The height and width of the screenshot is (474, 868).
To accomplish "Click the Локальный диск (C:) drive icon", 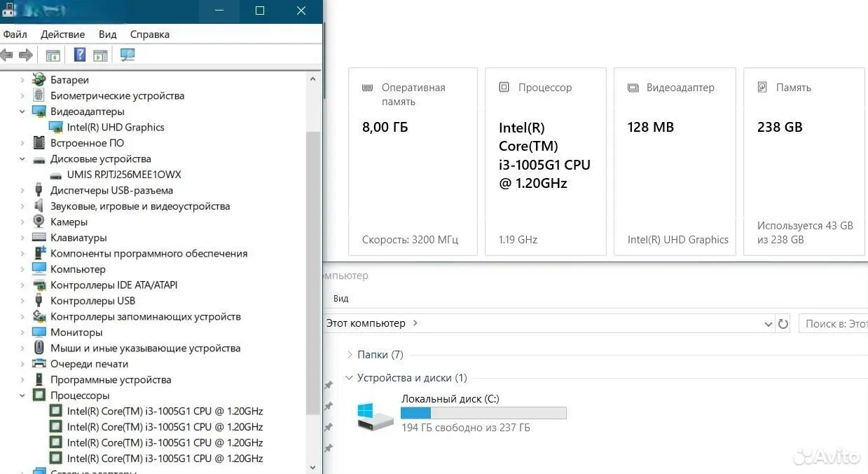I will (375, 416).
